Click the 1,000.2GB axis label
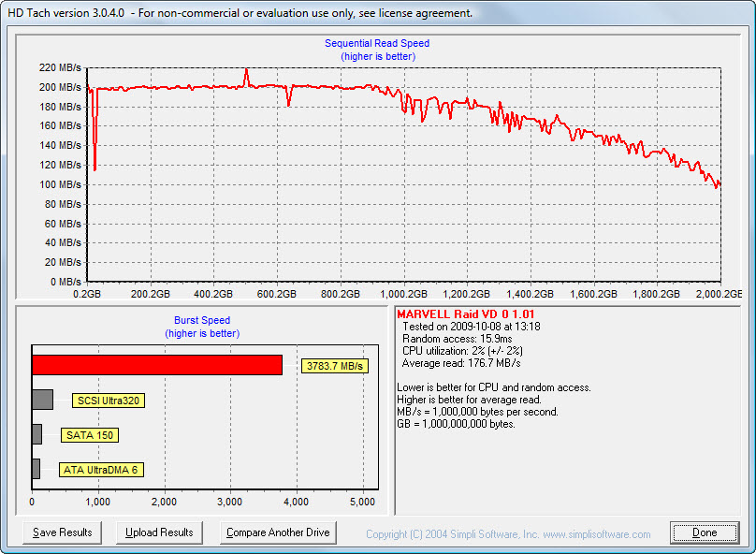 click(x=402, y=294)
